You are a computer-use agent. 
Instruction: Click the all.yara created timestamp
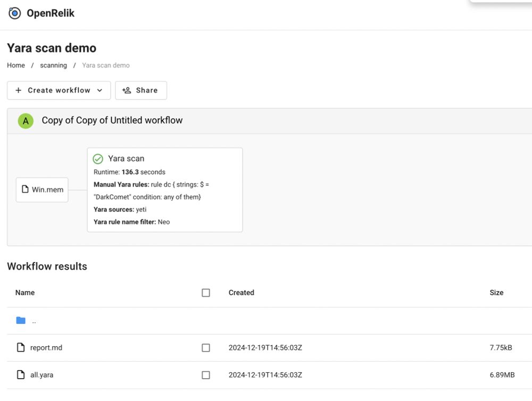pos(265,375)
